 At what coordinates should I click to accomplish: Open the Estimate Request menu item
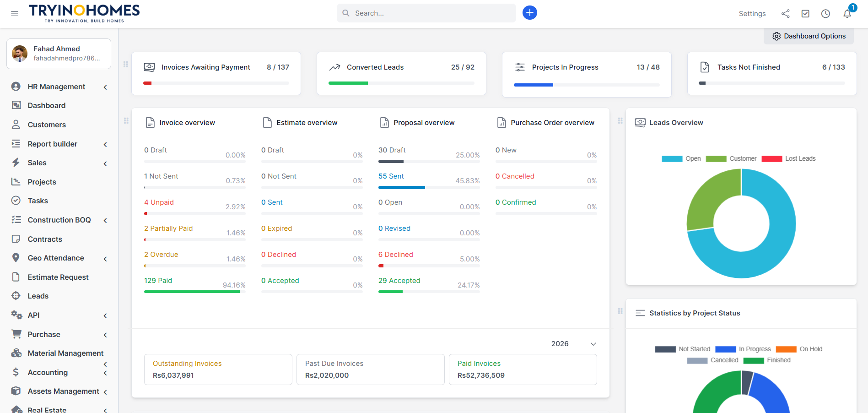59,277
